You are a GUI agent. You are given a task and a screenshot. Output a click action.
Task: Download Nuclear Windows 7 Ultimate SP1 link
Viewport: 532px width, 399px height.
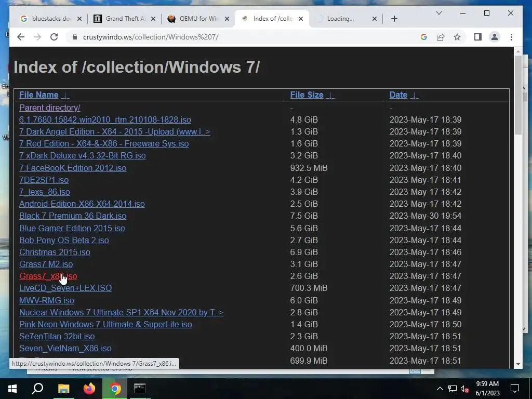121,312
